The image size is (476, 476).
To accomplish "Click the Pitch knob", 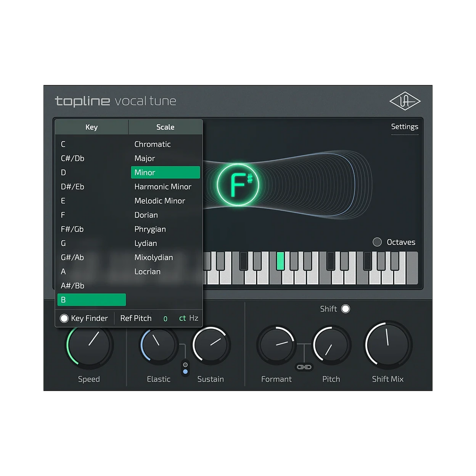I will point(332,344).
